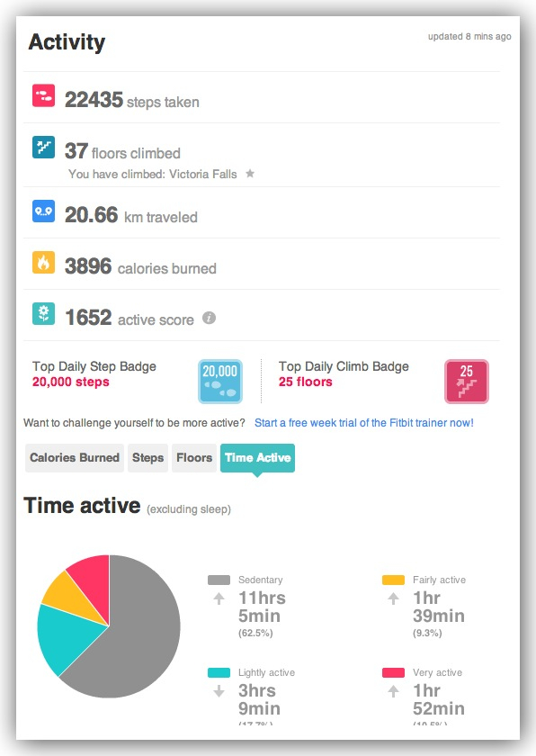This screenshot has width=536, height=756.
Task: Click the orange calories burned flame icon
Action: (43, 262)
